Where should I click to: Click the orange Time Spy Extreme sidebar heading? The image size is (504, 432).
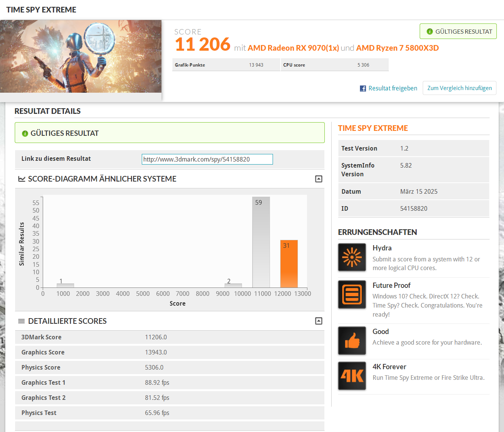click(x=373, y=128)
